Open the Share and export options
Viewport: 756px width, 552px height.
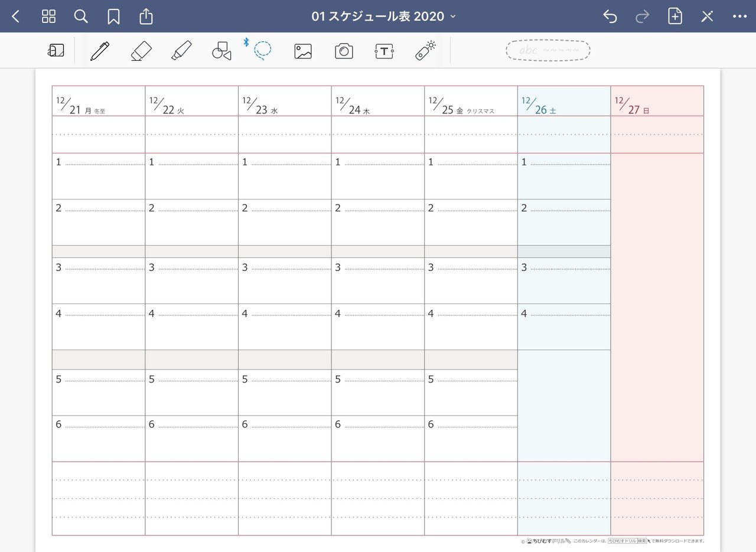(x=146, y=16)
